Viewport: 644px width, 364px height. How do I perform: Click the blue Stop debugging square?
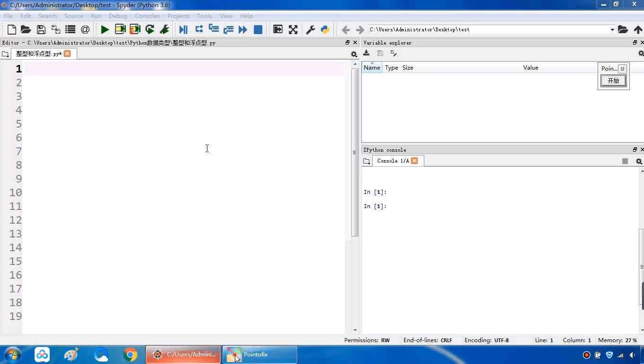pyautogui.click(x=258, y=29)
